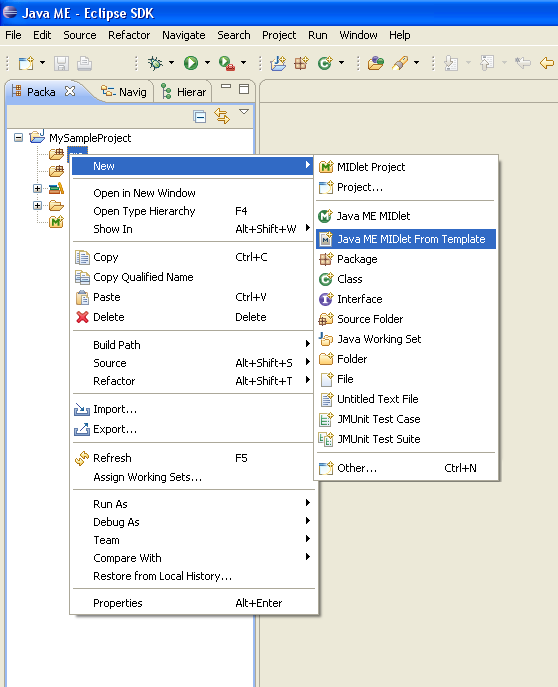Choose Java ME MIDlet in submenu
558x687 pixels.
(x=406, y=216)
